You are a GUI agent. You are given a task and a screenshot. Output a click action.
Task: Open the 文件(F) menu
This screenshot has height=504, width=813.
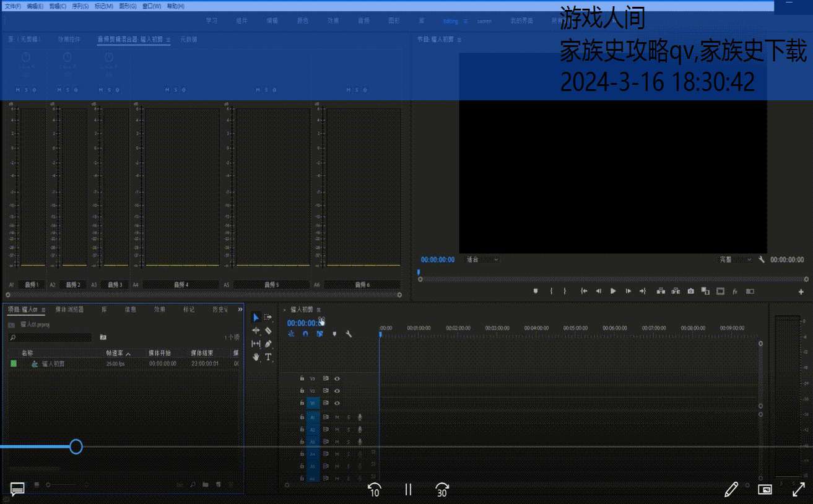click(13, 6)
